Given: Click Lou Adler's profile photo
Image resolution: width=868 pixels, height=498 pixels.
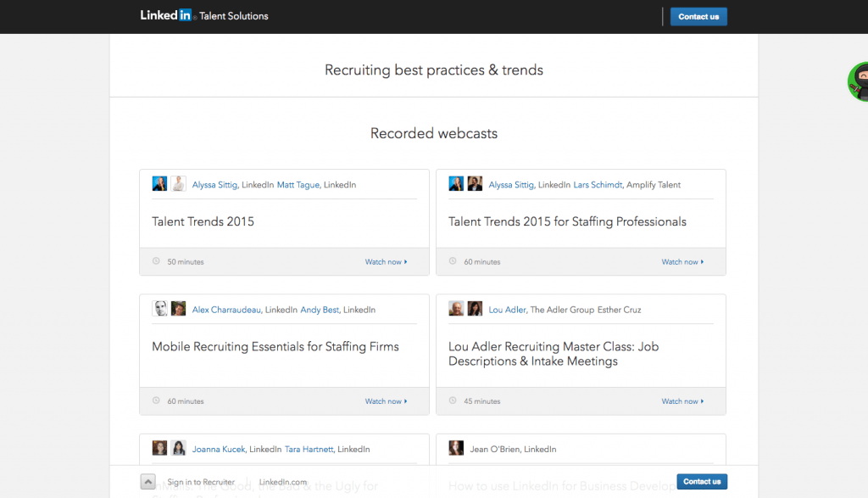Looking at the screenshot, I should 456,309.
